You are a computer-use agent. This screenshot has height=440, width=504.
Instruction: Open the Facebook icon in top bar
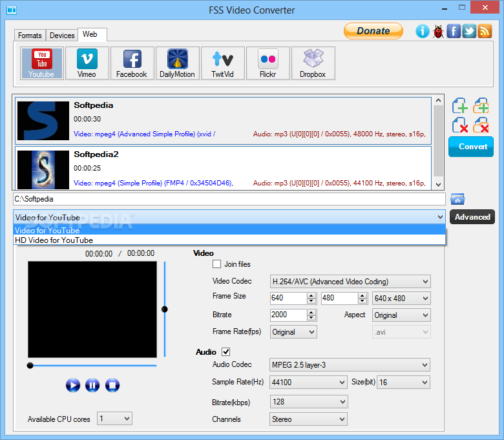(454, 31)
